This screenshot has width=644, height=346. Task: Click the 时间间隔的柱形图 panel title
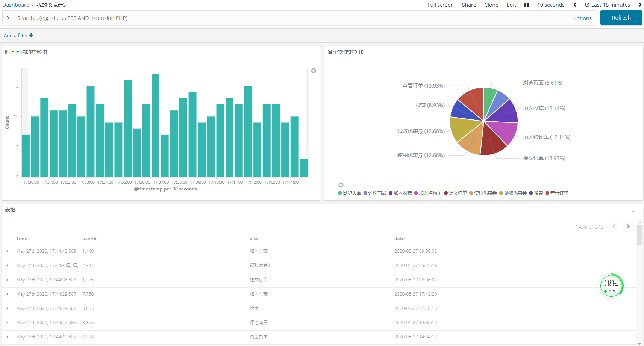point(26,52)
